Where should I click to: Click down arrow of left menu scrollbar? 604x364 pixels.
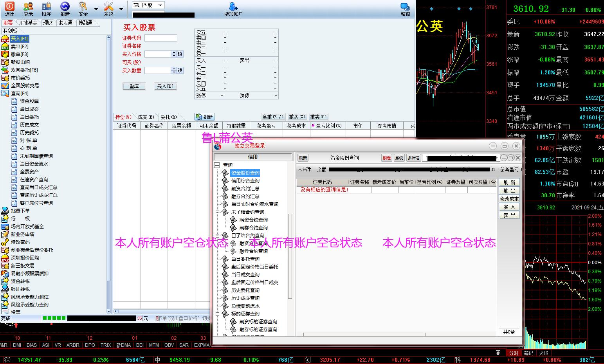108,311
